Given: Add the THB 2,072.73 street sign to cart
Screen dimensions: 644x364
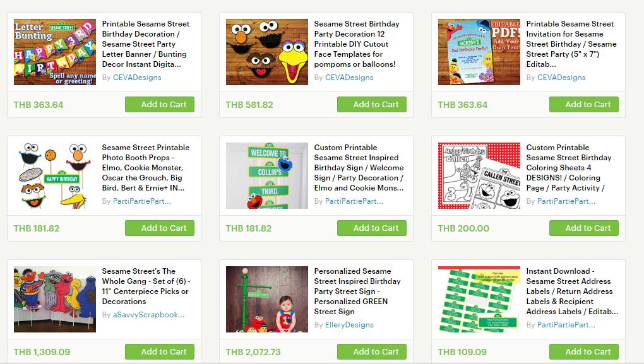Looking at the screenshot, I should tap(372, 351).
